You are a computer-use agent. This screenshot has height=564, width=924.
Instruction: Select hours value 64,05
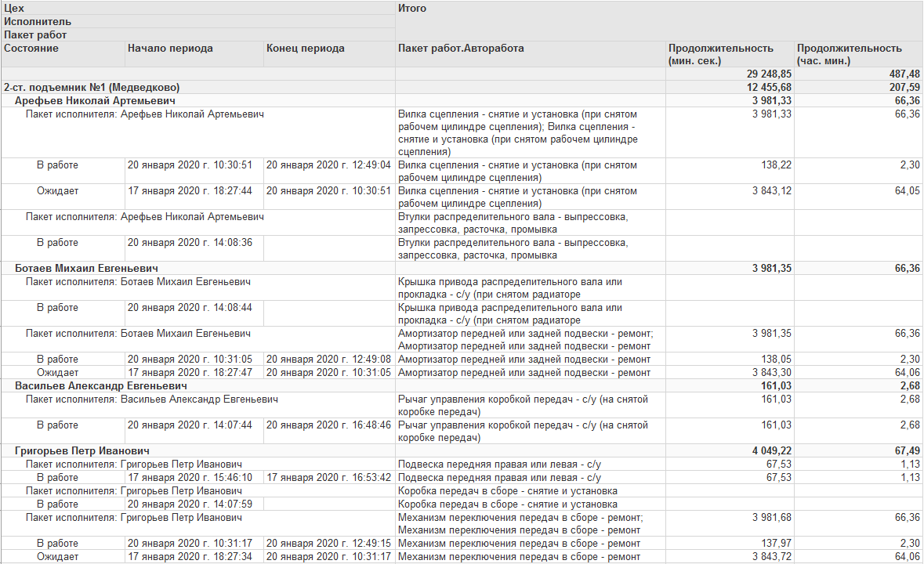[x=908, y=191]
